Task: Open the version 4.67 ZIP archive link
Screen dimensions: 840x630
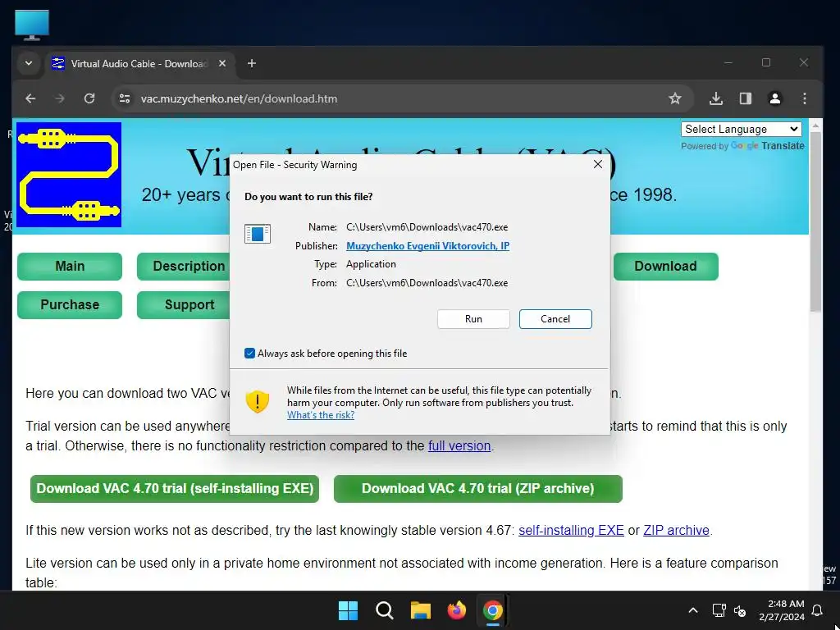Action: click(x=676, y=531)
